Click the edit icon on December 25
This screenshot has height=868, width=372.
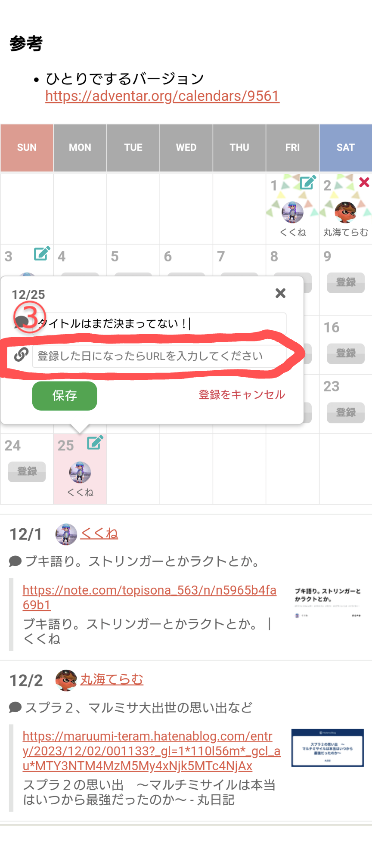(95, 442)
